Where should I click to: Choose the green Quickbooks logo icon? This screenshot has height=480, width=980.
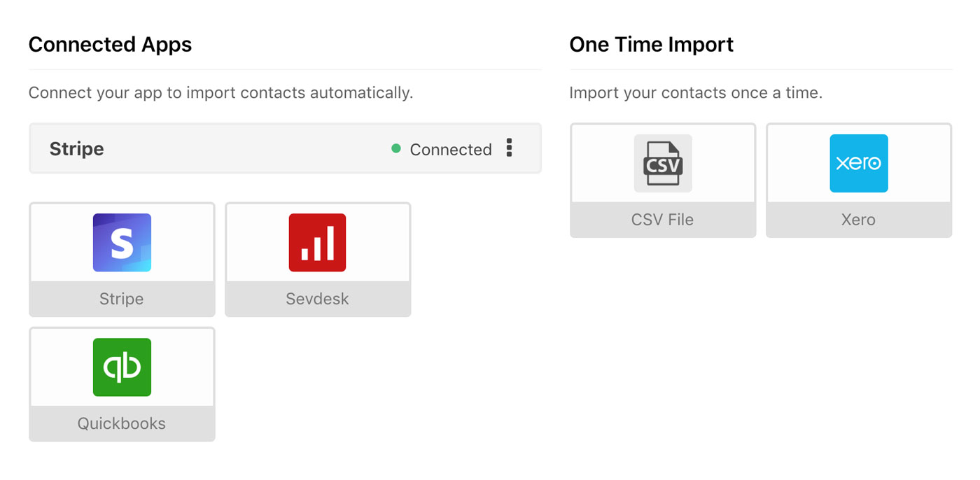tap(122, 367)
